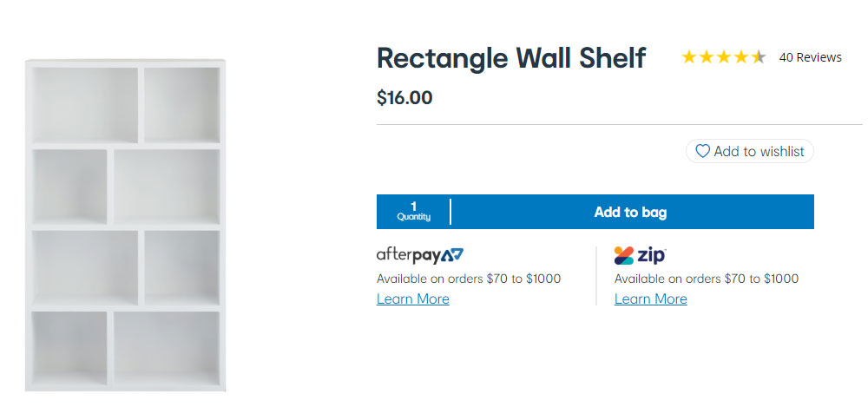Image resolution: width=868 pixels, height=407 pixels.
Task: Click the Afterpay logo
Action: coord(420,255)
